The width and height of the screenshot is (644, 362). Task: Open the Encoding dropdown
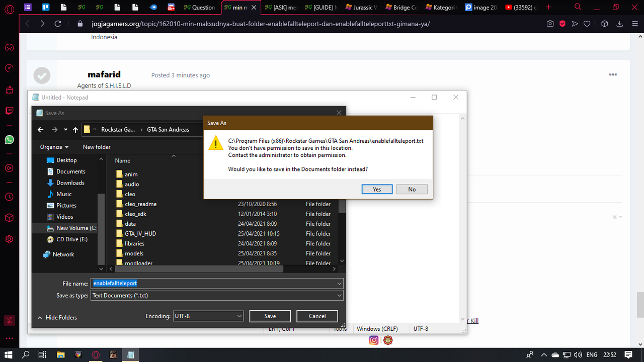click(208, 316)
